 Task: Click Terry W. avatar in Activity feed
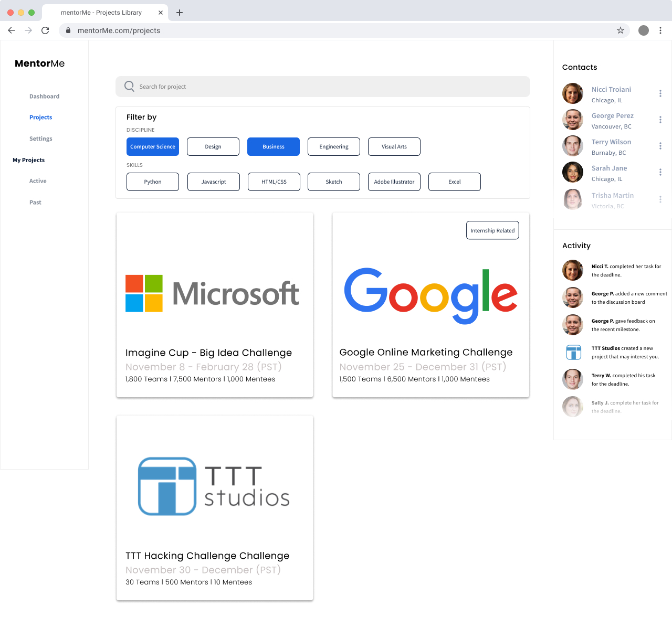coord(573,379)
